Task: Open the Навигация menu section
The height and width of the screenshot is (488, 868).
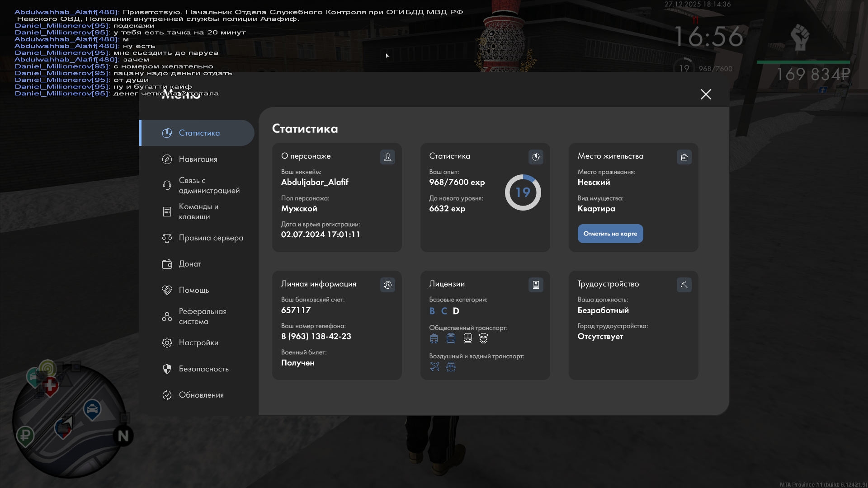Action: (198, 159)
